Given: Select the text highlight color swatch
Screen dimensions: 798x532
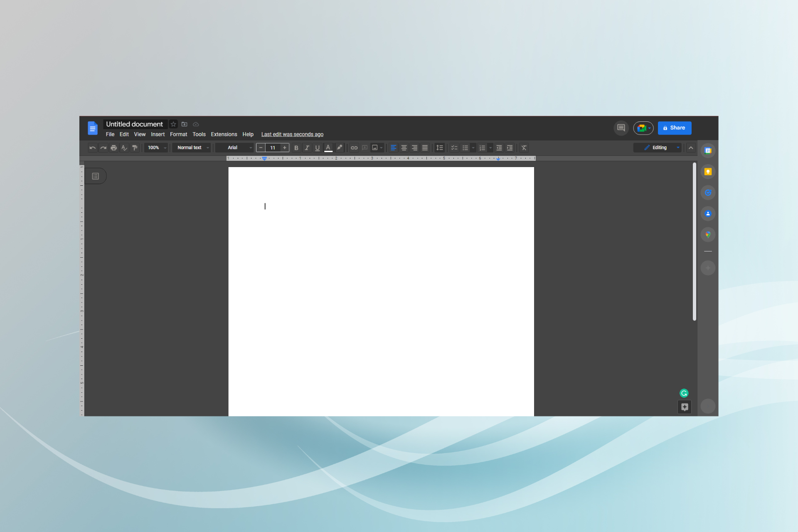Looking at the screenshot, I should click(339, 147).
